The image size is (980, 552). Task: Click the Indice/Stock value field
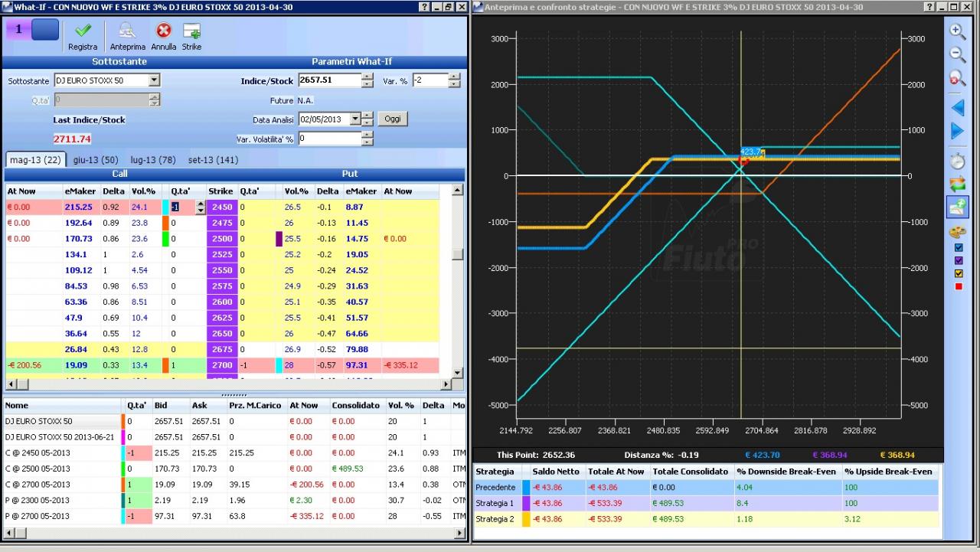[x=329, y=80]
